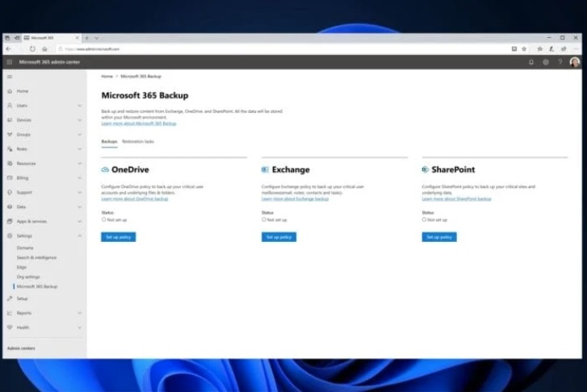Open Learn more about Microsoft 365 Backup

pos(139,123)
